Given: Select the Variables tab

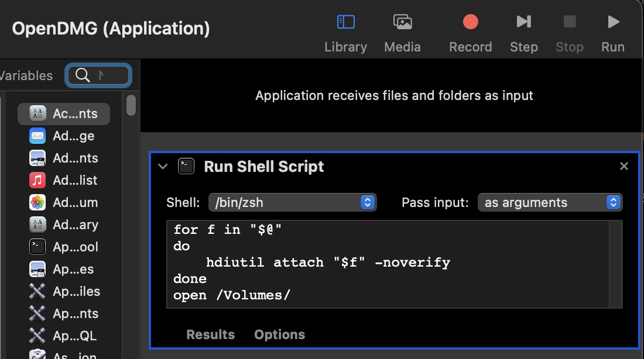Looking at the screenshot, I should 26,75.
